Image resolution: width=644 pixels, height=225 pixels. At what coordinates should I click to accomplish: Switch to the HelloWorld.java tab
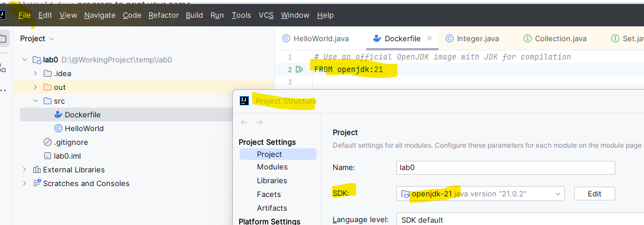coord(315,38)
